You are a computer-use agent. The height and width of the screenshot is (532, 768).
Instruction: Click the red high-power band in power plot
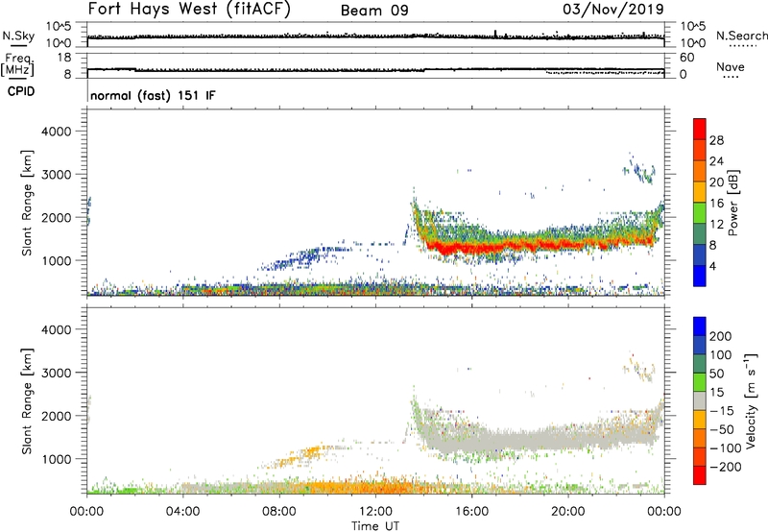539,245
